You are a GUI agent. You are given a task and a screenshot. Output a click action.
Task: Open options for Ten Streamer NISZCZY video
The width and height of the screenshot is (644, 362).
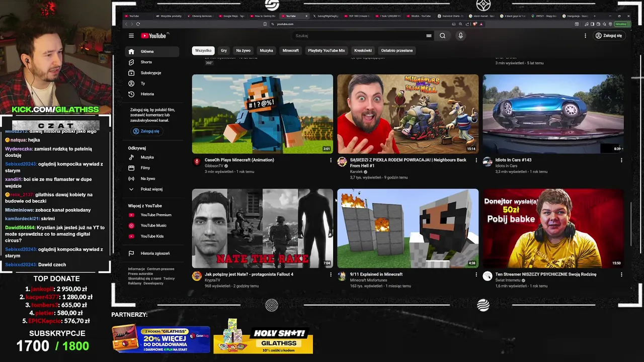tap(621, 275)
